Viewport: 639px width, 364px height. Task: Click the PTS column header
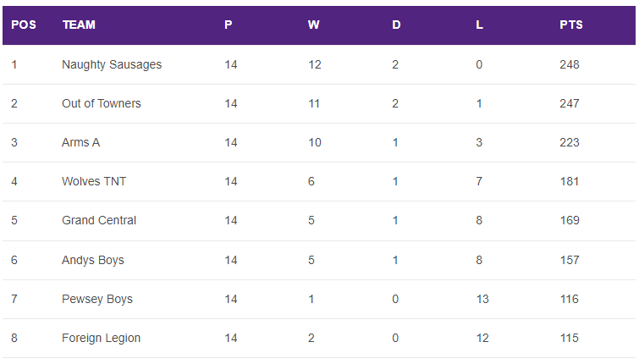click(571, 25)
